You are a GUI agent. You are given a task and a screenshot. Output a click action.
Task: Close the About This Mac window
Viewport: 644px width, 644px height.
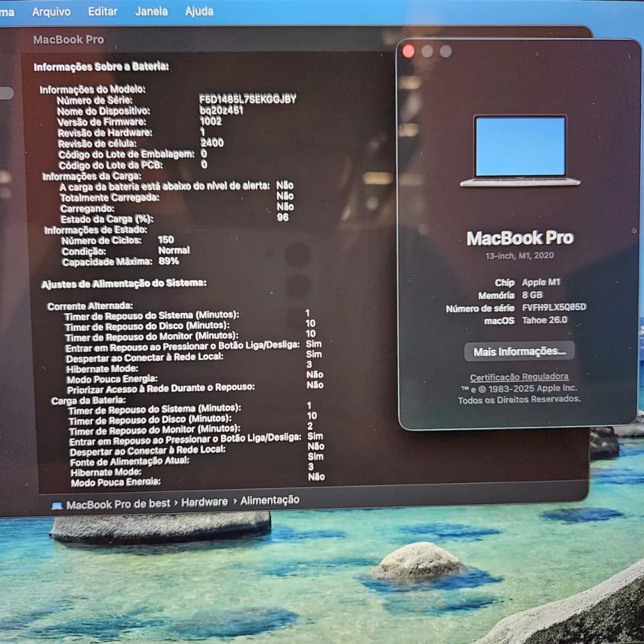[x=408, y=52]
